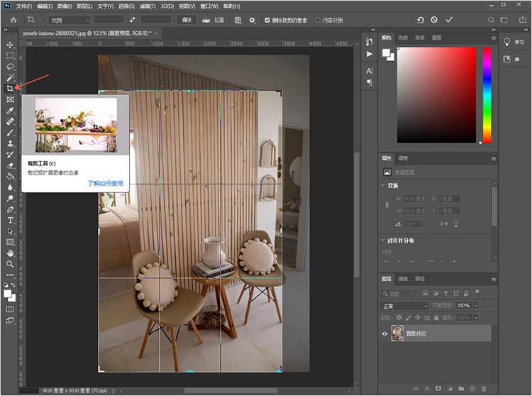Select the Frame tool
Image resolution: width=532 pixels, height=396 pixels.
click(10, 99)
